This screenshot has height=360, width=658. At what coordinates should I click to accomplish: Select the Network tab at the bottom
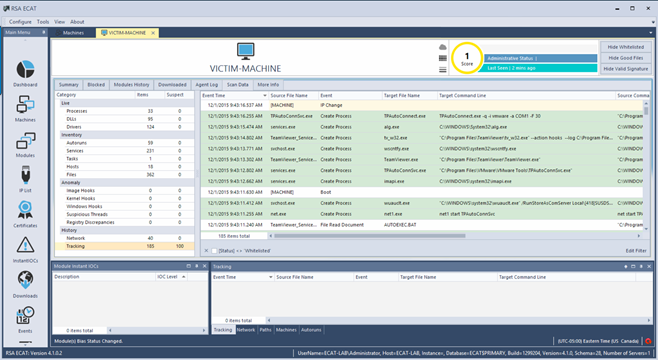245,330
